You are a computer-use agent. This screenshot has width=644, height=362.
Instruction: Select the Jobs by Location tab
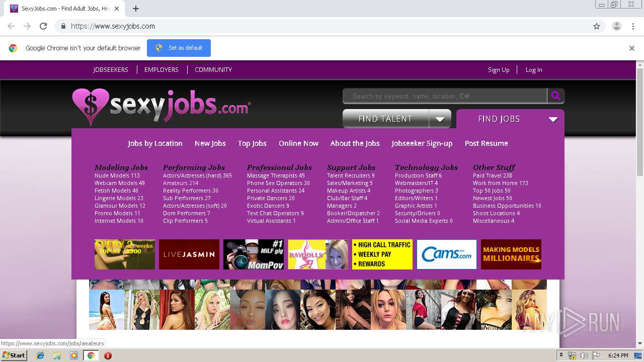click(155, 143)
